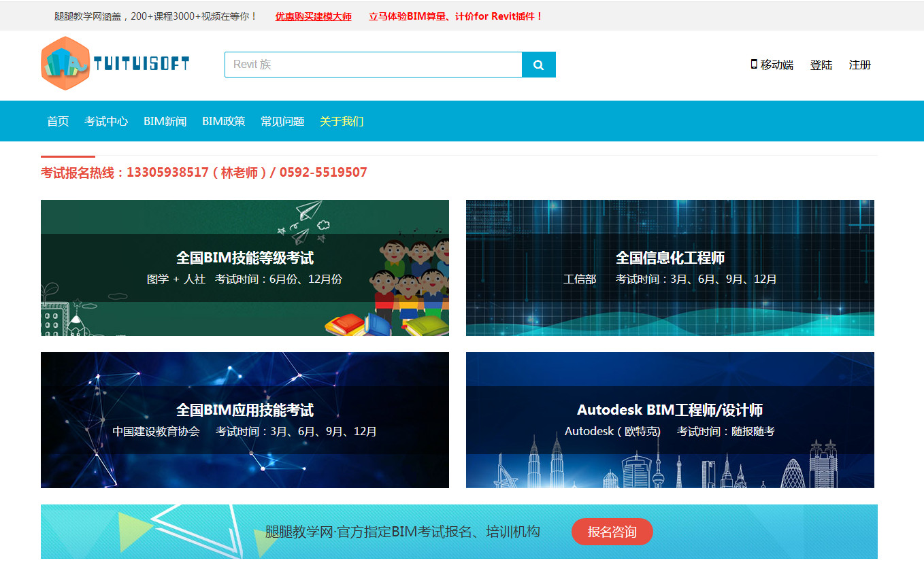Click the 登陆 login link
The height and width of the screenshot is (567, 924).
(821, 65)
